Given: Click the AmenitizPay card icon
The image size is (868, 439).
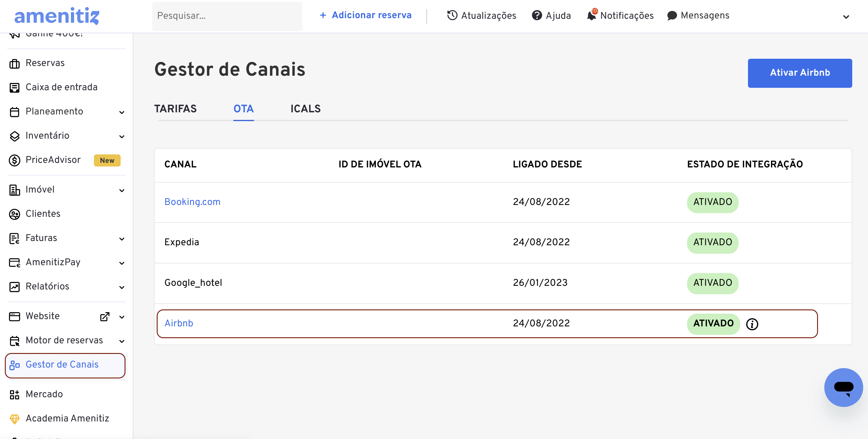Looking at the screenshot, I should [15, 262].
